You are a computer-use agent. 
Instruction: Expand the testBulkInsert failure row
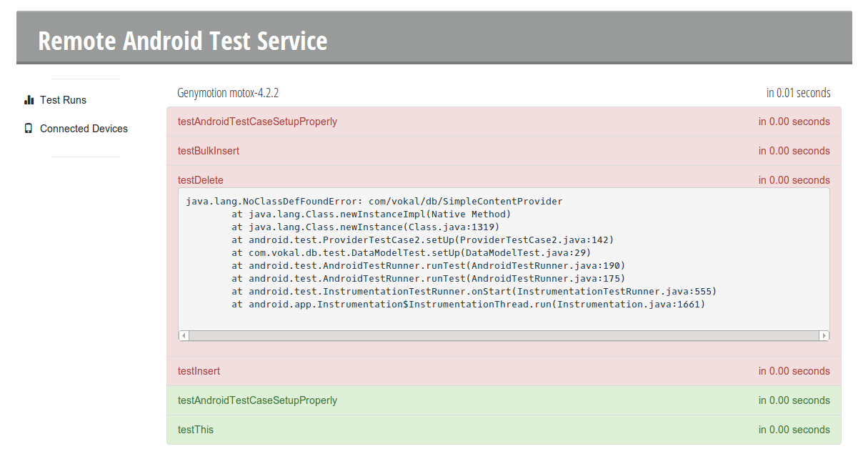[209, 151]
